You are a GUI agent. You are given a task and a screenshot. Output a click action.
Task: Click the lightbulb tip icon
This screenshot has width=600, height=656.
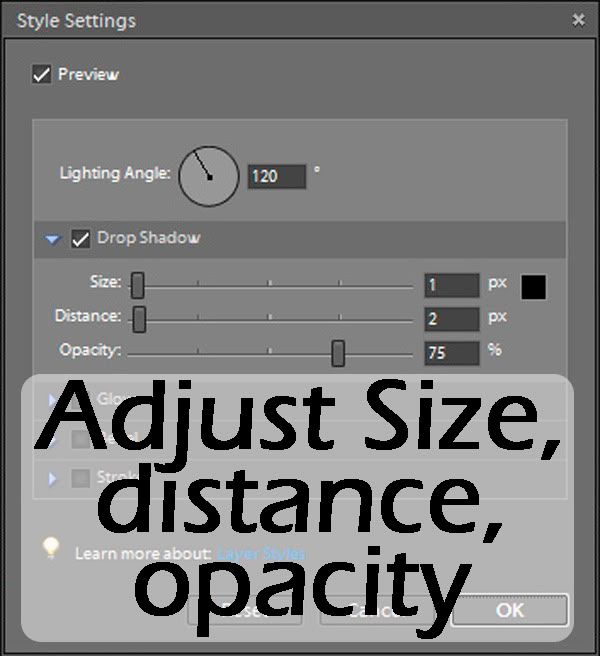[x=51, y=548]
